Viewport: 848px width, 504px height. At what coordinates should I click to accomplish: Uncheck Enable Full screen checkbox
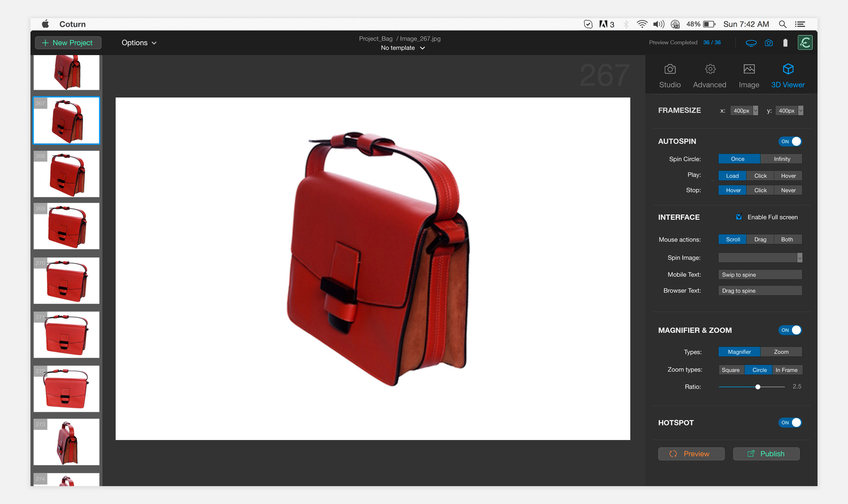738,217
